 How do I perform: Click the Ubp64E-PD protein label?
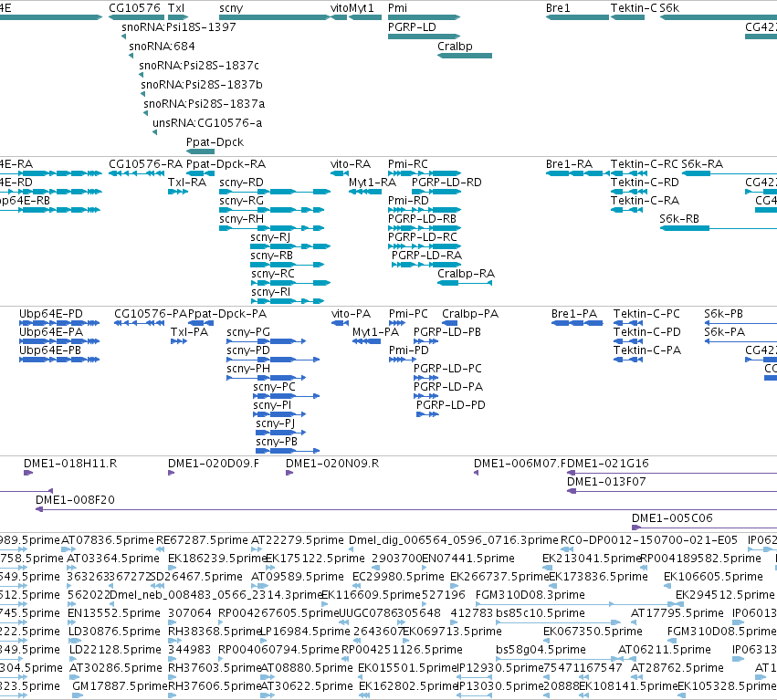(51, 314)
